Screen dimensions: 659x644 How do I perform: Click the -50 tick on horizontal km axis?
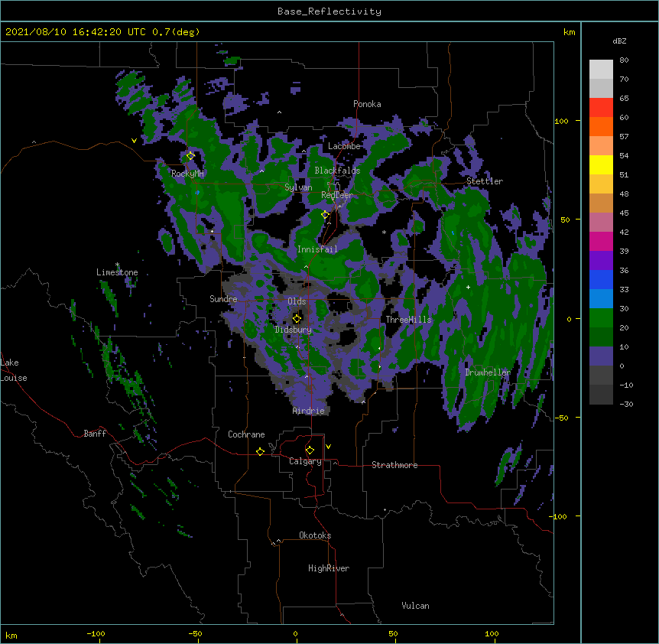pos(195,633)
